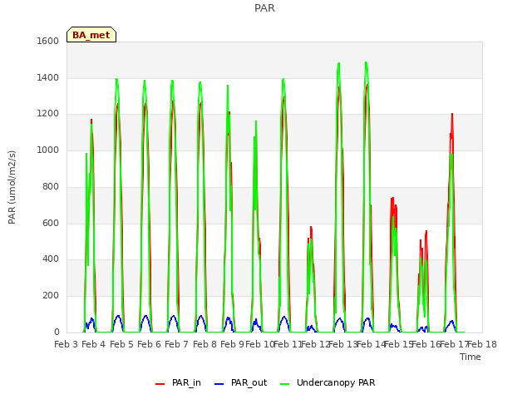Click the 600 y-axis tick label
Screen dimensions: 532x399
coord(51,223)
